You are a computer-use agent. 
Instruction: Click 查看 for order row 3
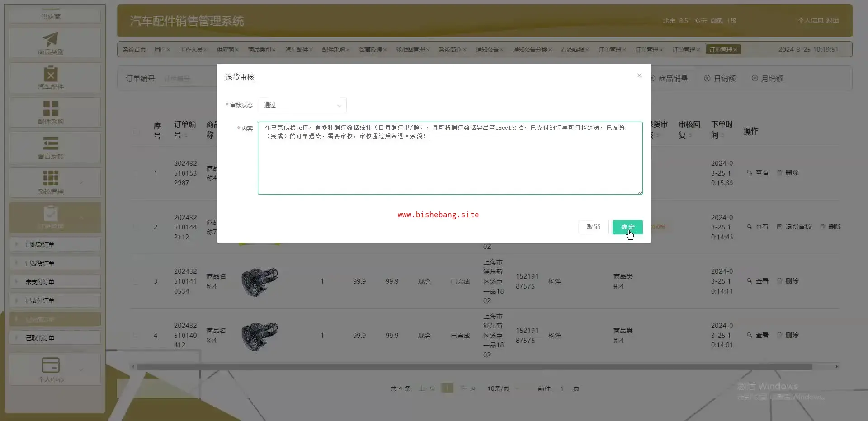click(x=758, y=281)
